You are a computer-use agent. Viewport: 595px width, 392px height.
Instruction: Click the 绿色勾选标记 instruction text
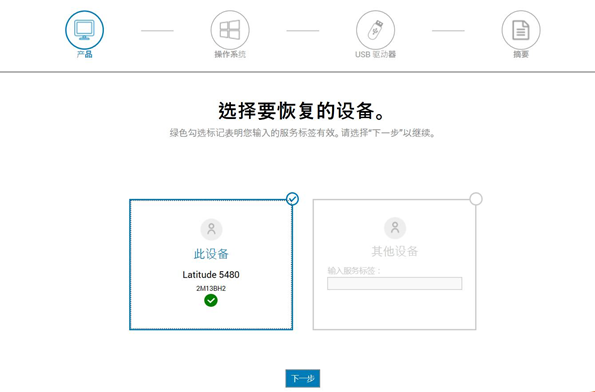coord(303,133)
